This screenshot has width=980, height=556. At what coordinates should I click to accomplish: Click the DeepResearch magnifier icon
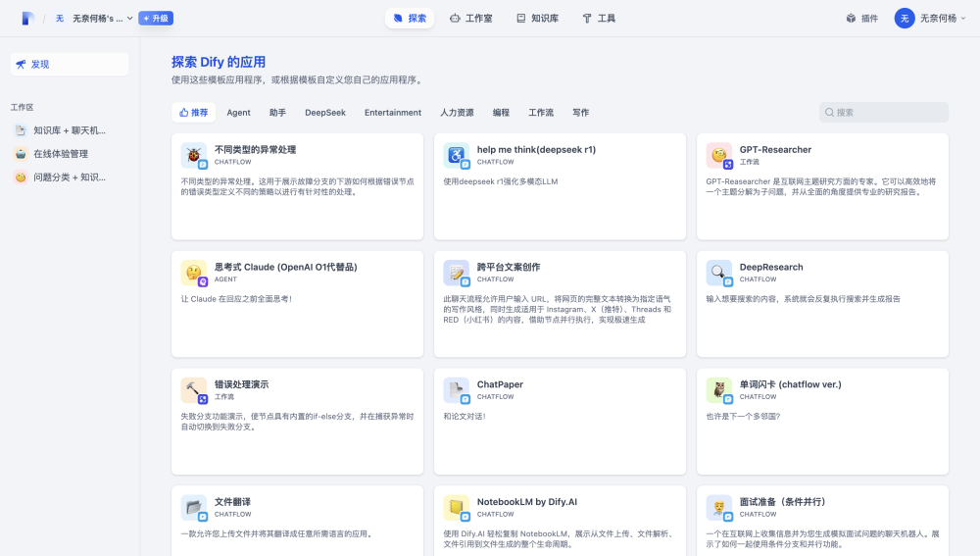(718, 273)
